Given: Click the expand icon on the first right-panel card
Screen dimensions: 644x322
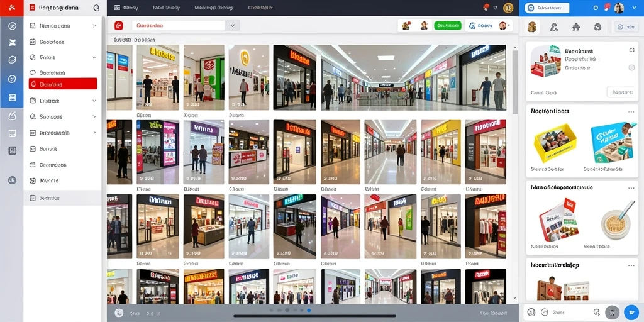Looking at the screenshot, I should tap(631, 50).
